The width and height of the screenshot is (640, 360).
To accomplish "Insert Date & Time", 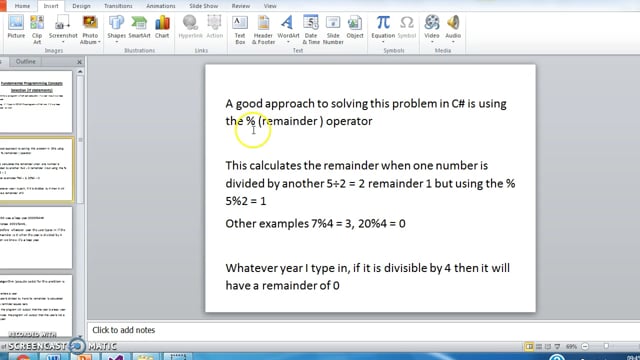I will [x=311, y=29].
